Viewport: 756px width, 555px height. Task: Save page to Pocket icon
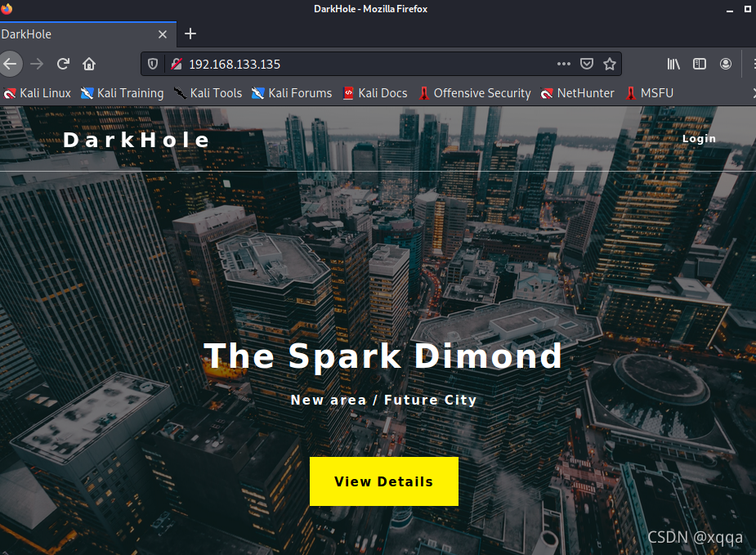586,64
